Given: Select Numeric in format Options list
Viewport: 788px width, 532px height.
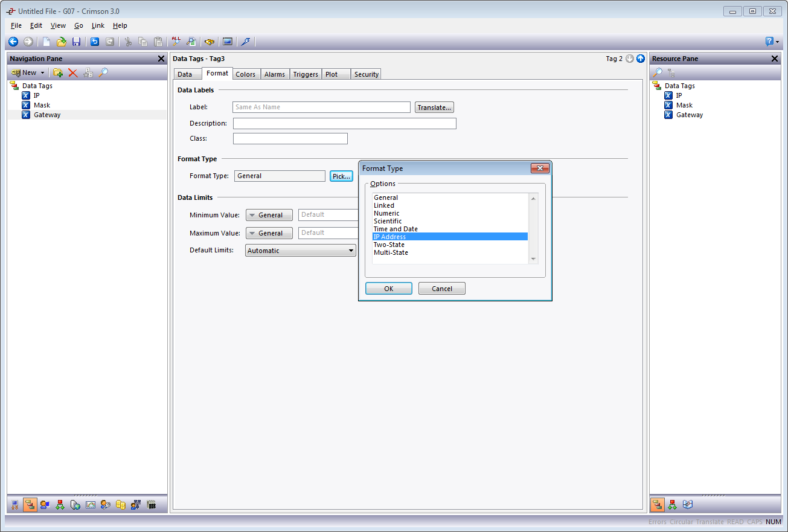Looking at the screenshot, I should (x=450, y=213).
